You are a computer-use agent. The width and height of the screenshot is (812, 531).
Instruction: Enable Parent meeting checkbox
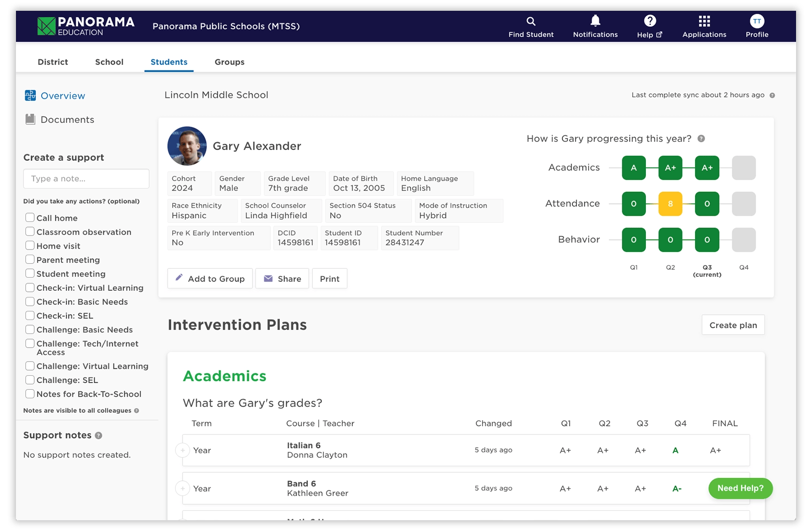30,259
